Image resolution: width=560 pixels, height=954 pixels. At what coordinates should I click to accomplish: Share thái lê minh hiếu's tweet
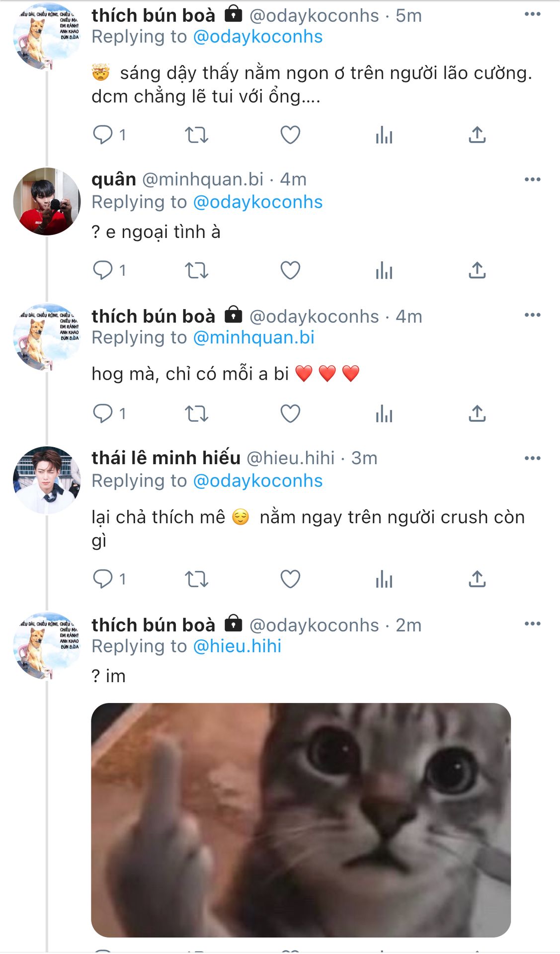pos(477,579)
